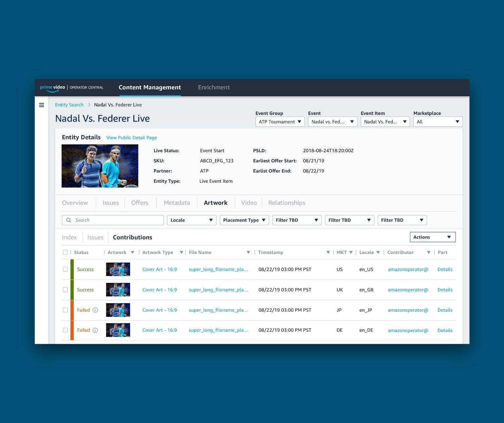Open file name link in DE row
504x423 pixels.
(219, 330)
